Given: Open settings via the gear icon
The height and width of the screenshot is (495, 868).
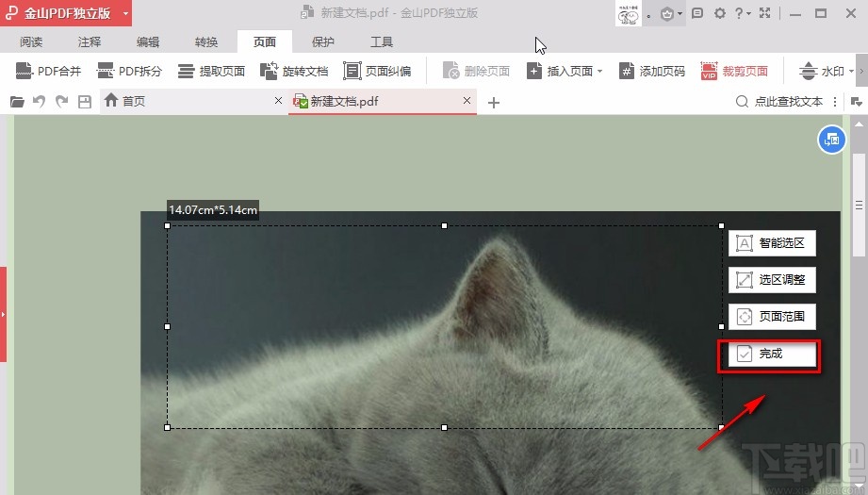Looking at the screenshot, I should pos(720,13).
